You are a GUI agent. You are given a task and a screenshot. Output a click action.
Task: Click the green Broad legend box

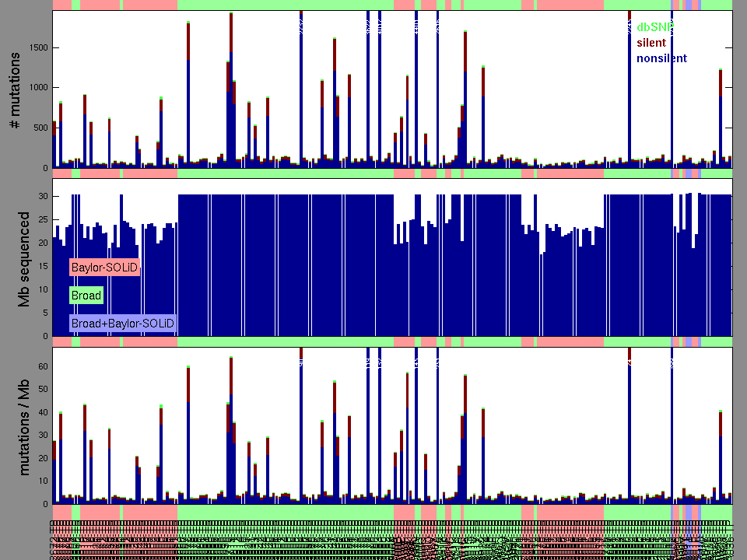pos(86,296)
